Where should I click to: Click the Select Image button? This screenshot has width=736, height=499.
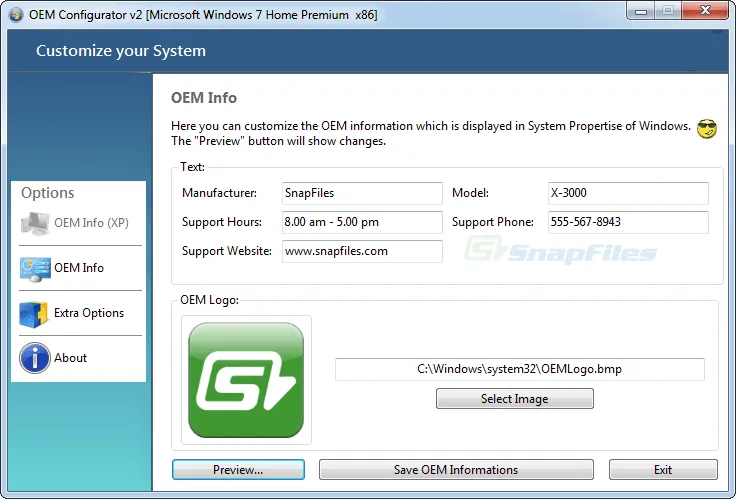515,399
